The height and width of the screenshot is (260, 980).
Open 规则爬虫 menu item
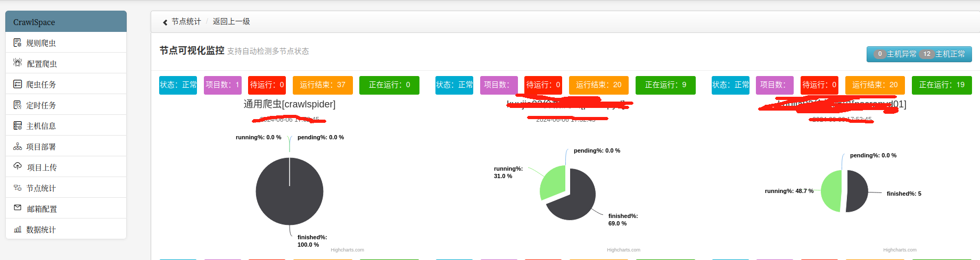click(66, 43)
